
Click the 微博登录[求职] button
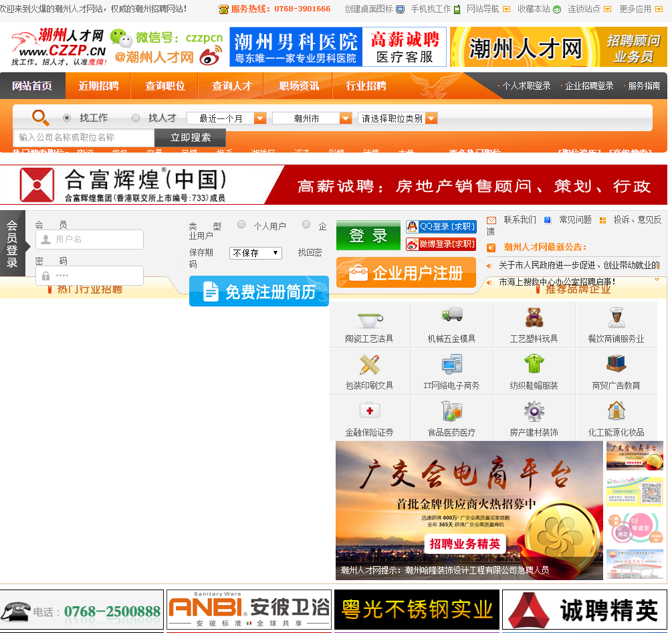coord(441,244)
